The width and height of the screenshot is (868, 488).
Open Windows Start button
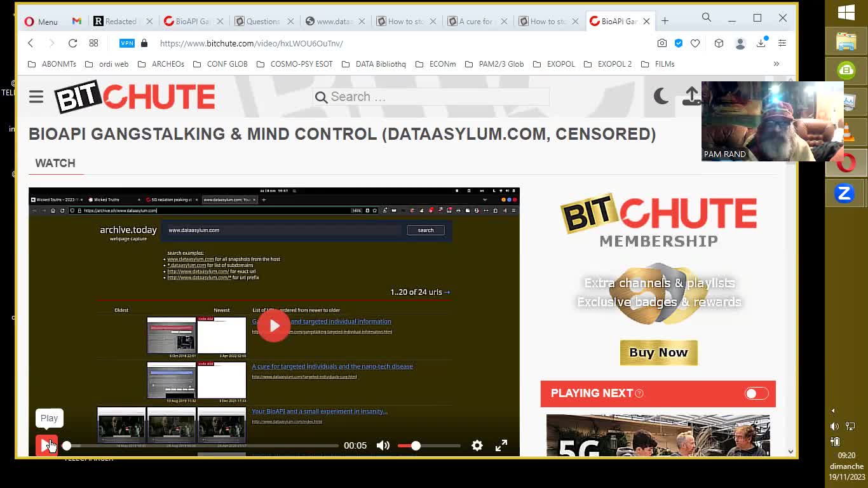click(x=846, y=12)
